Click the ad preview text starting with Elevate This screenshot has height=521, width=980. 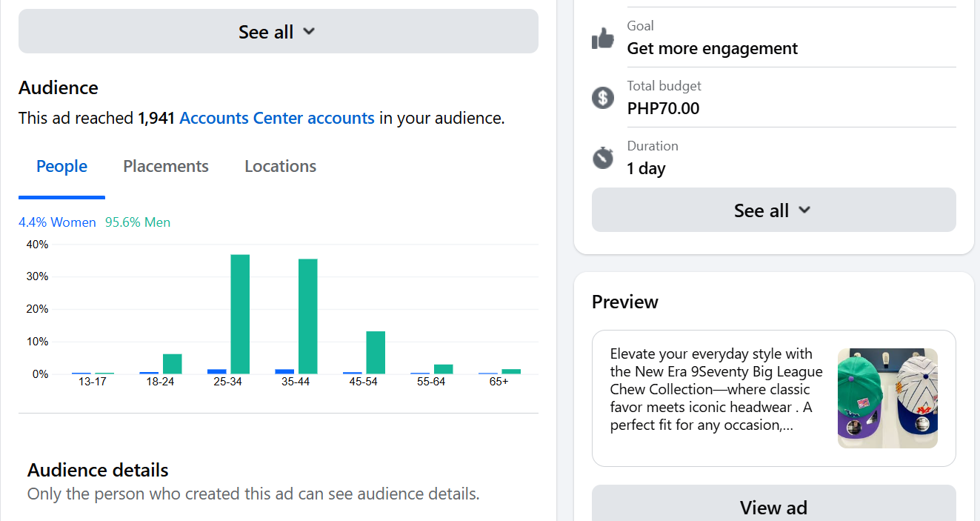coord(716,390)
